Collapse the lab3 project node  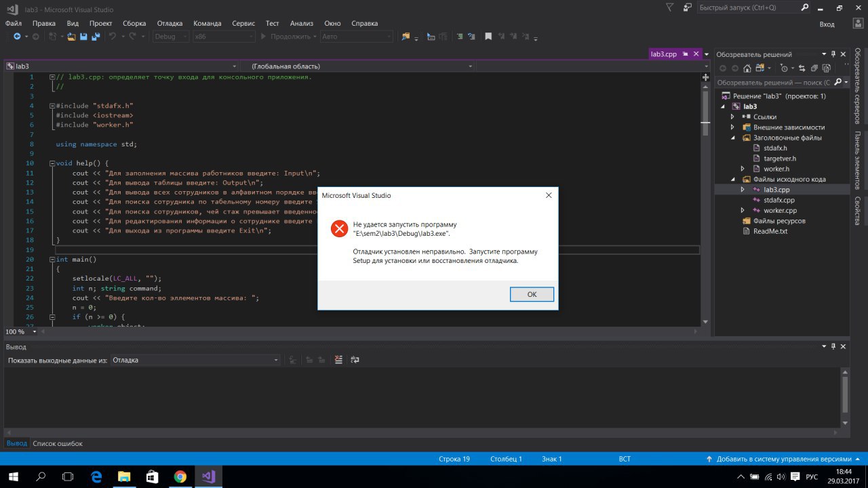click(723, 106)
